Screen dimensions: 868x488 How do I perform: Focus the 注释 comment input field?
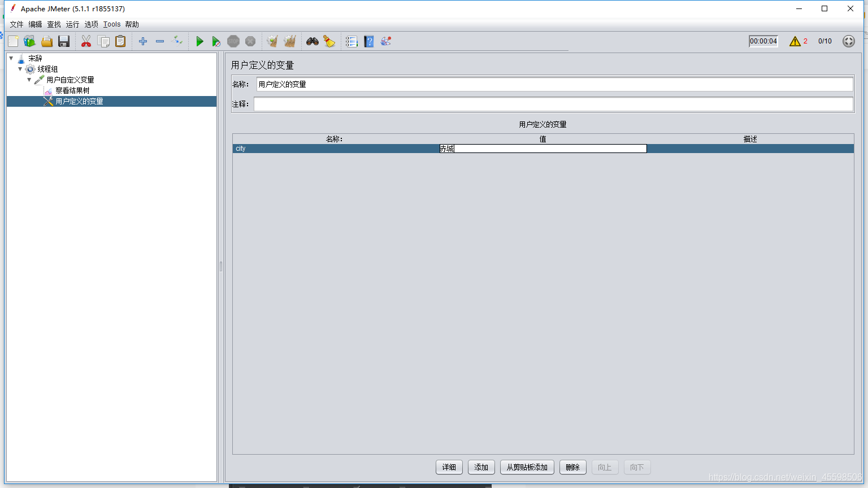click(x=553, y=104)
